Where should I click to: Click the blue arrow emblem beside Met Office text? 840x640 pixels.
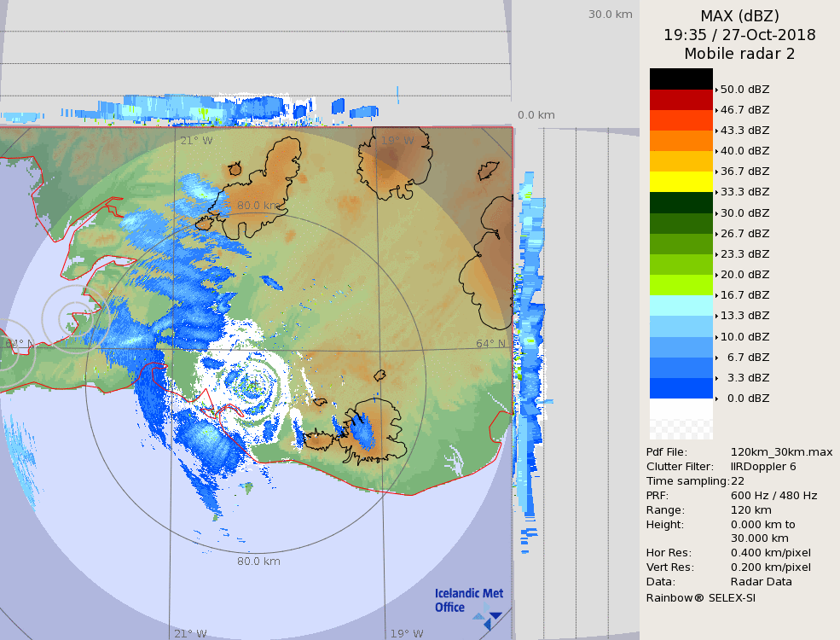click(489, 618)
